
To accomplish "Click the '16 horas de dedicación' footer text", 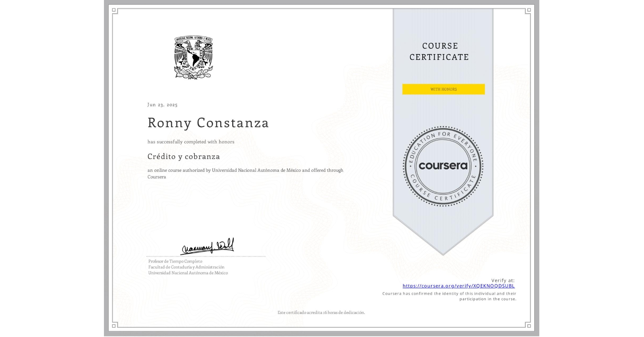I will (x=321, y=312).
